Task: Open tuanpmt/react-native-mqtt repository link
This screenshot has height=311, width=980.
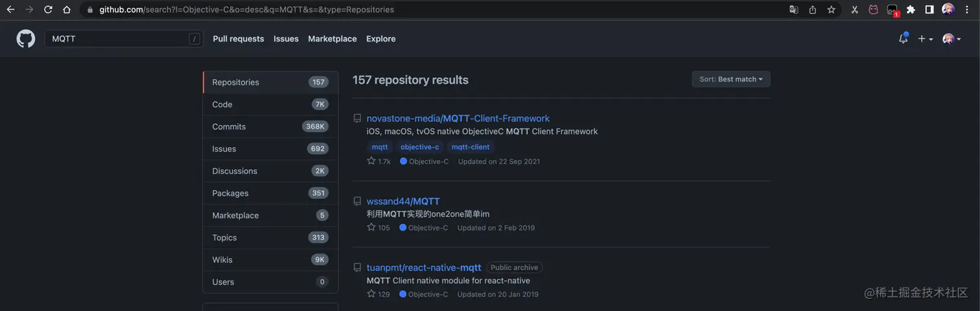Action: tap(424, 268)
